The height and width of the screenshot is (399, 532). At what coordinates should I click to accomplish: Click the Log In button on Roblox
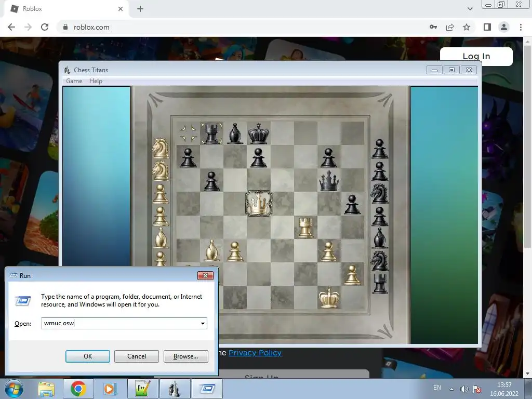coord(476,56)
